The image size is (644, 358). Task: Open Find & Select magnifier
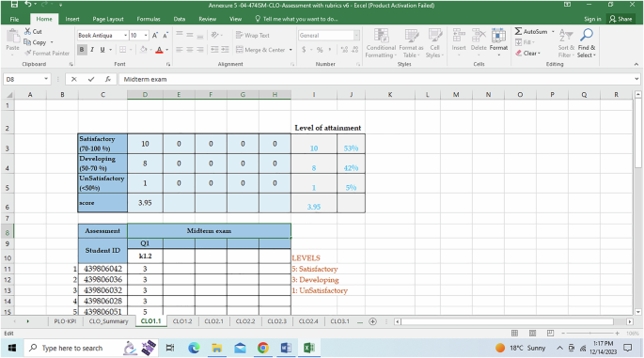pyautogui.click(x=587, y=43)
